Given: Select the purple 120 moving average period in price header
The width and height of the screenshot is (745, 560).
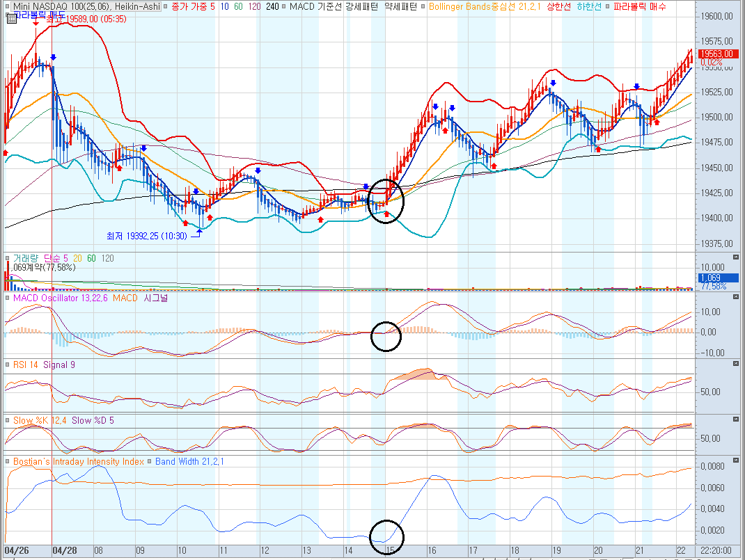Looking at the screenshot, I should coord(254,7).
